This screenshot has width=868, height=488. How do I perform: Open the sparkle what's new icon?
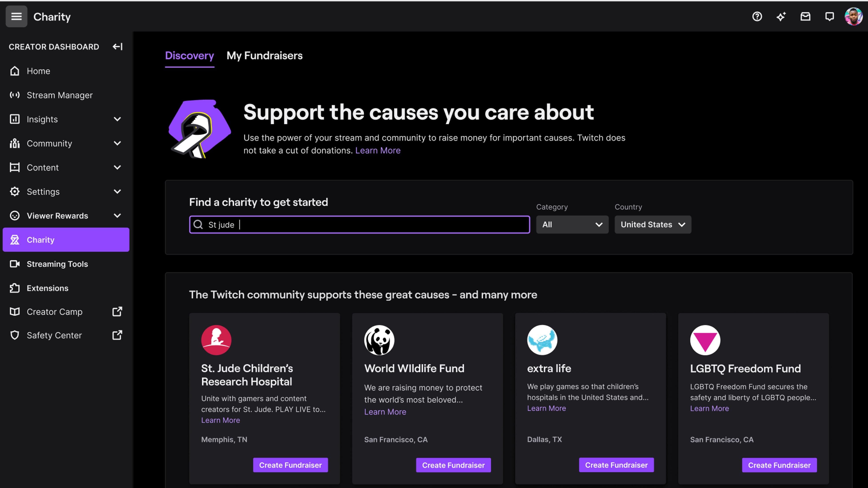click(781, 16)
